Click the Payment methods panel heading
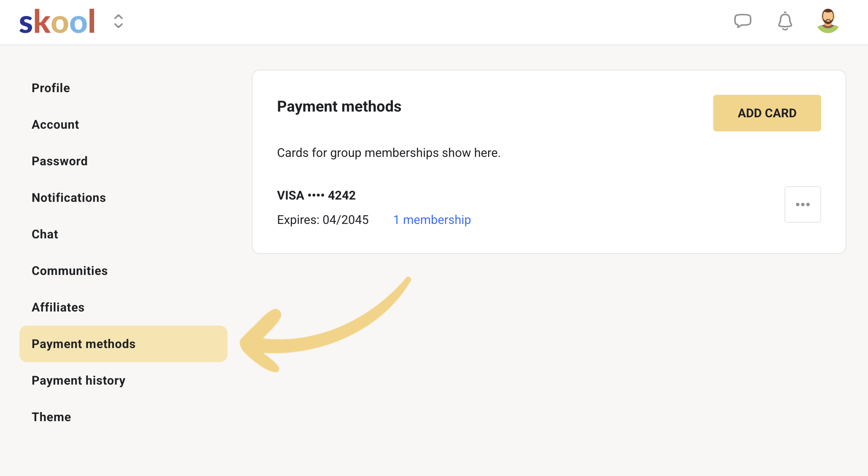 pos(339,106)
